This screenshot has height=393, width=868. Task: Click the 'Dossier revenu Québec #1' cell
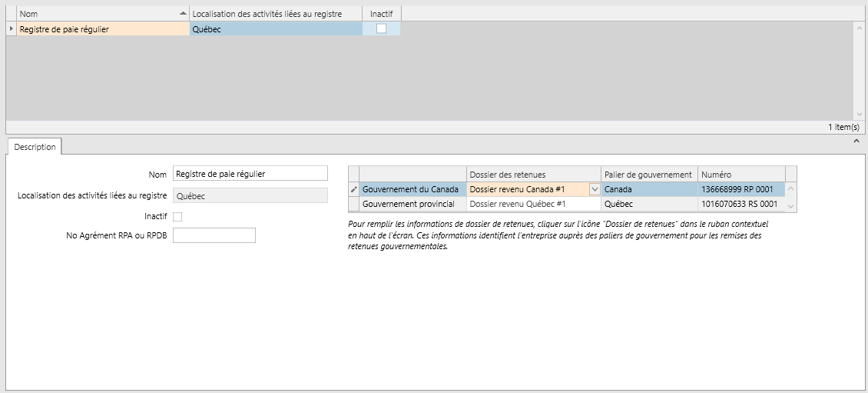[534, 204]
